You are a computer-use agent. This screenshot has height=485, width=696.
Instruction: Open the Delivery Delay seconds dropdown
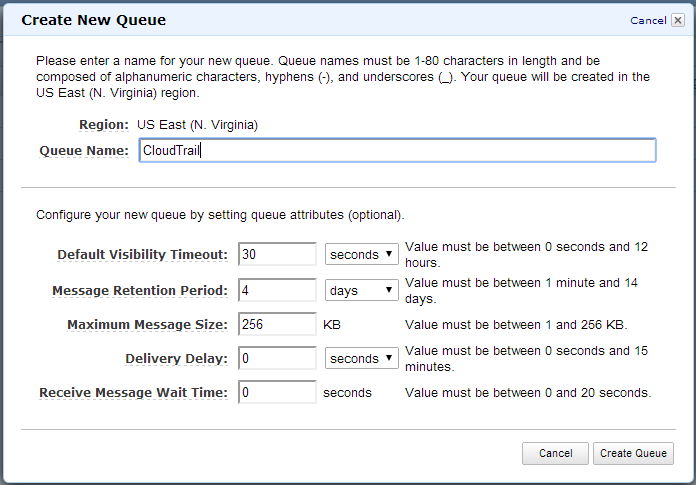point(361,358)
